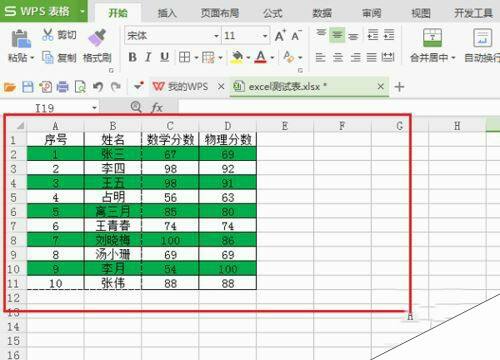Apply the fill color bucket
The image size is (500, 360).
[237, 57]
